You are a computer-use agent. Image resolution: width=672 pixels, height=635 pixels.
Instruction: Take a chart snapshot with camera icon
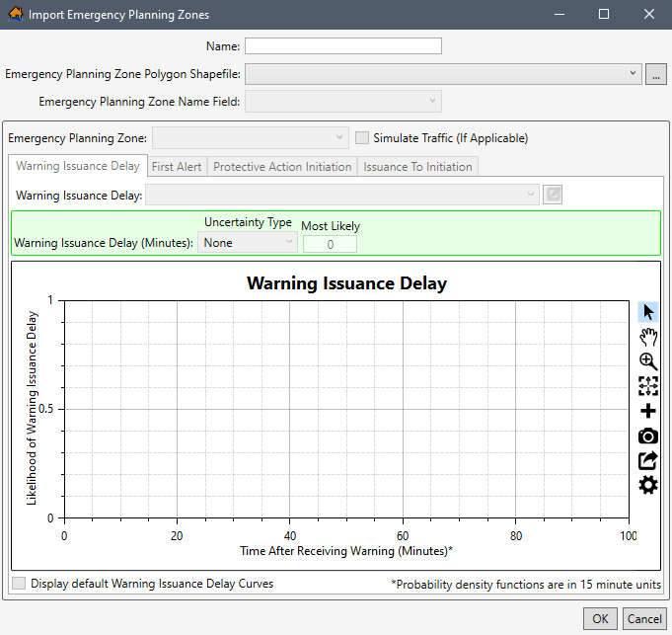tap(648, 437)
